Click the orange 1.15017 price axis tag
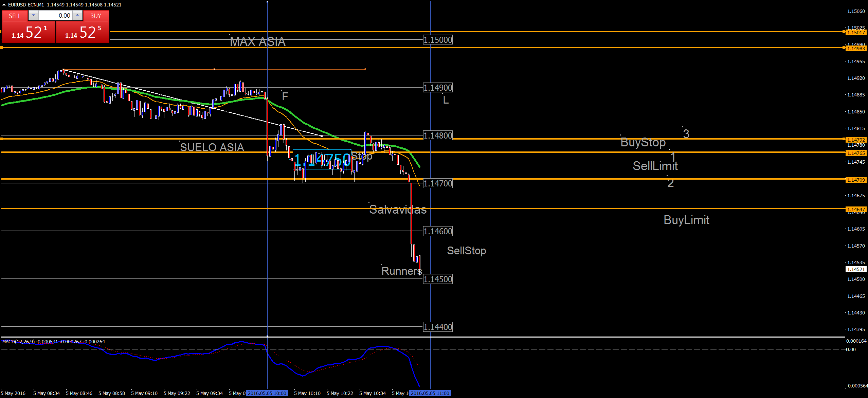This screenshot has height=398, width=868. (x=856, y=33)
